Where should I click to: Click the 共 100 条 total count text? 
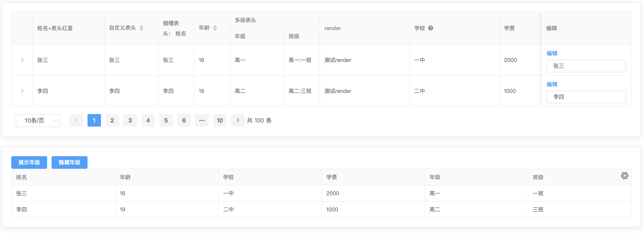259,120
